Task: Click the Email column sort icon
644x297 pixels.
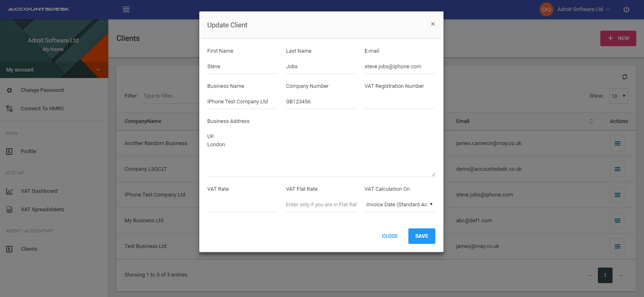Action: pos(591,121)
